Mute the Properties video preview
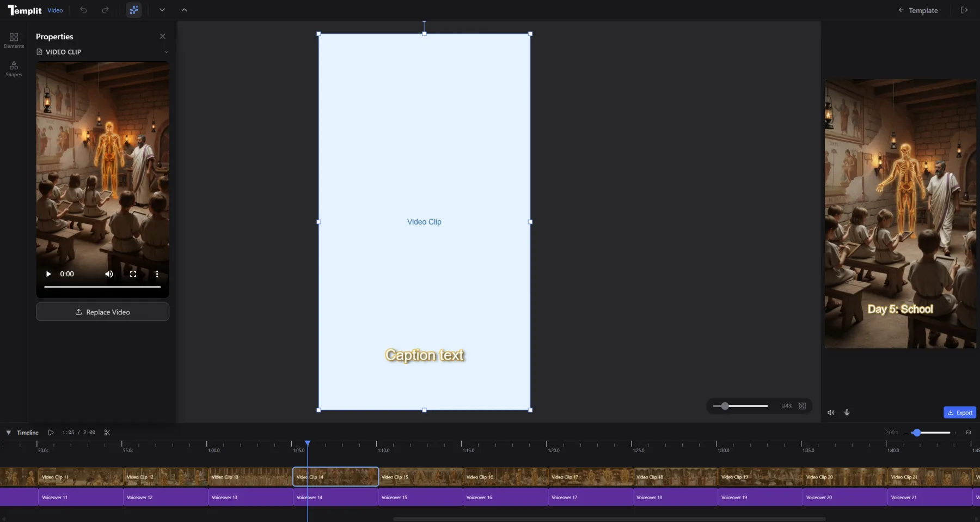Viewport: 980px width, 522px height. click(x=109, y=274)
